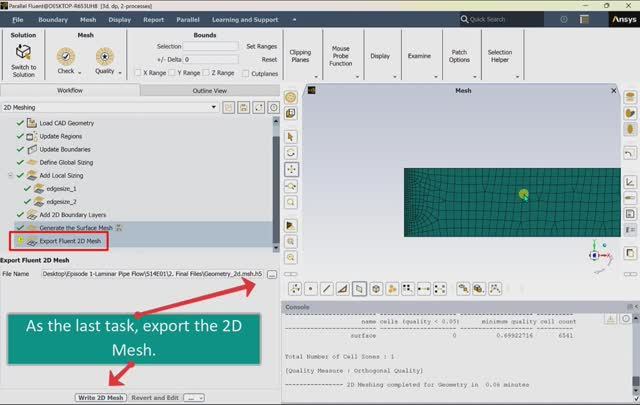The width and height of the screenshot is (640, 405).
Task: Open the ellipsis dropdown beside Revert and Edit
Action: coord(194,398)
